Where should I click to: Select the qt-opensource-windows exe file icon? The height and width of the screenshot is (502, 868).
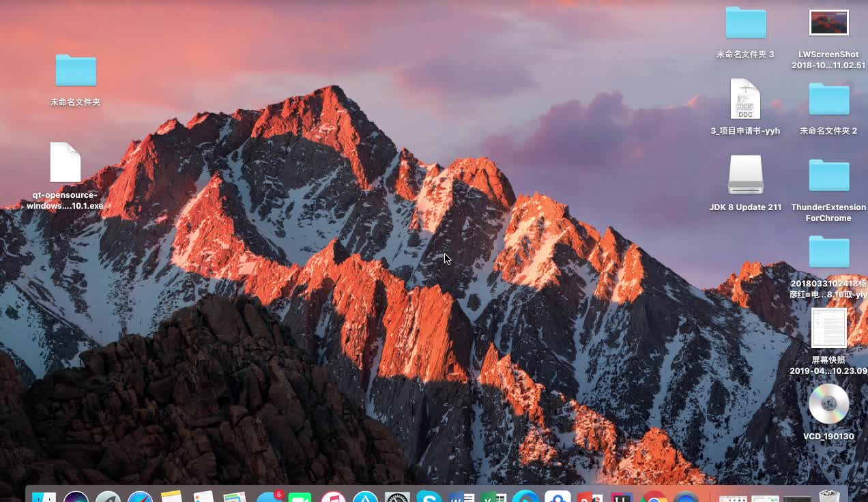(66, 162)
